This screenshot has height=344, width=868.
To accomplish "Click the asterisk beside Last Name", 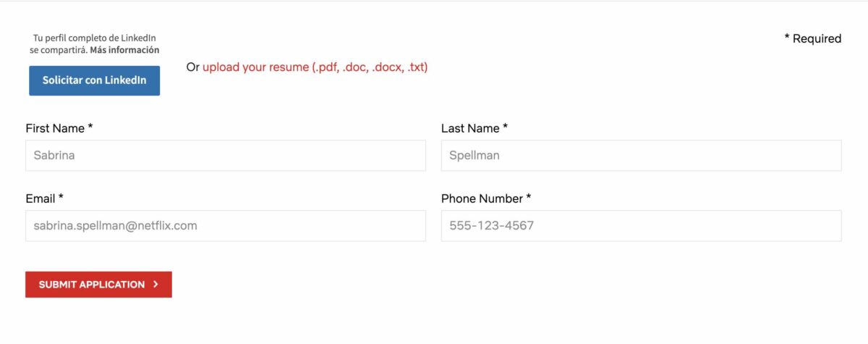I will (x=506, y=128).
